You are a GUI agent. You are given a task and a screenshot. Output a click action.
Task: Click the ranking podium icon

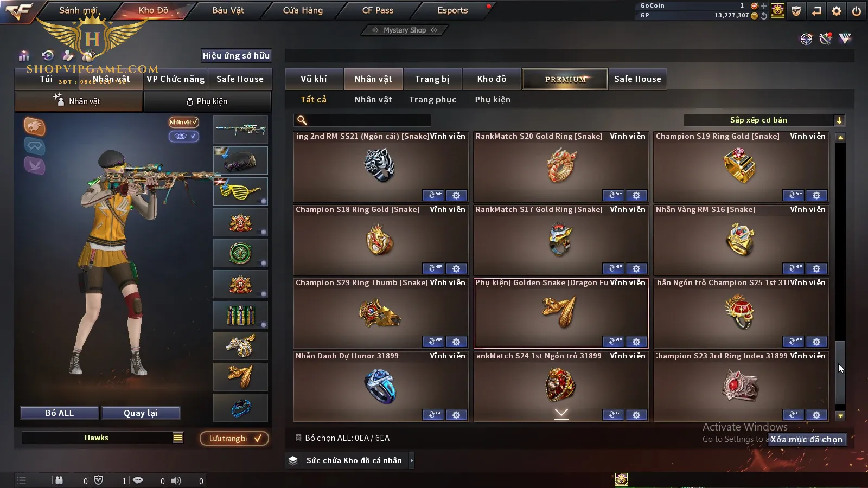pos(24,55)
